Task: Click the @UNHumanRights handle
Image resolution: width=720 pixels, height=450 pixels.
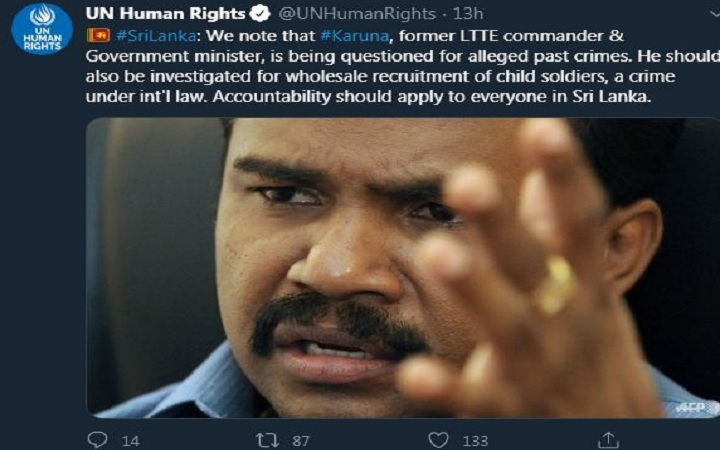Action: coord(357,14)
